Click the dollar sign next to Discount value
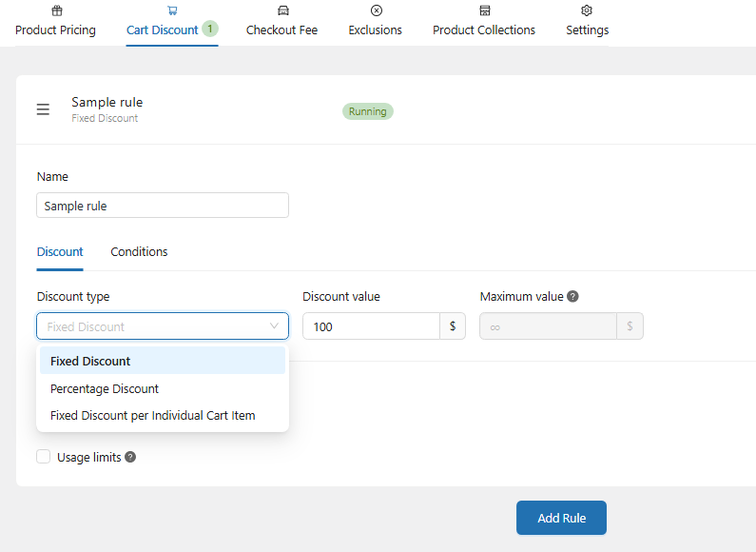Viewport: 756px width, 552px height. click(x=453, y=326)
